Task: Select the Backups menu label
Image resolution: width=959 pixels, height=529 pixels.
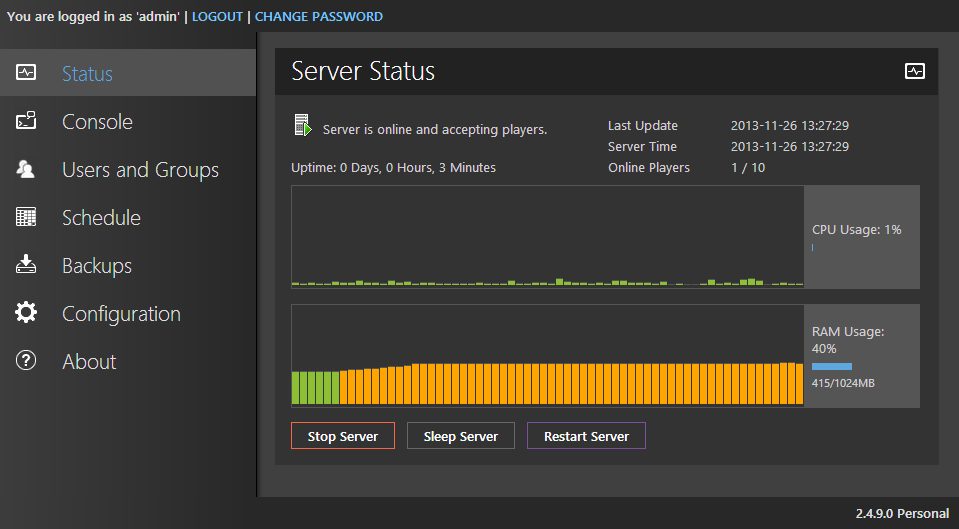Action: click(97, 266)
